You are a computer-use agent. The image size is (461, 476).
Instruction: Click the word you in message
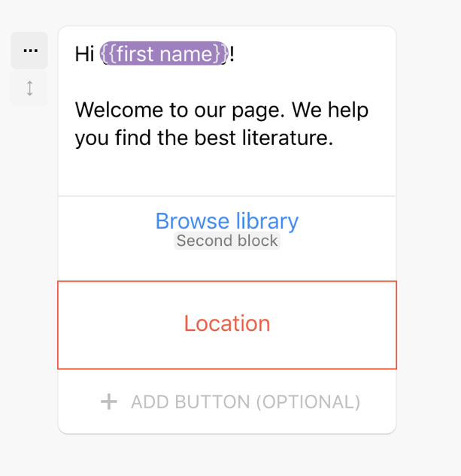point(91,139)
